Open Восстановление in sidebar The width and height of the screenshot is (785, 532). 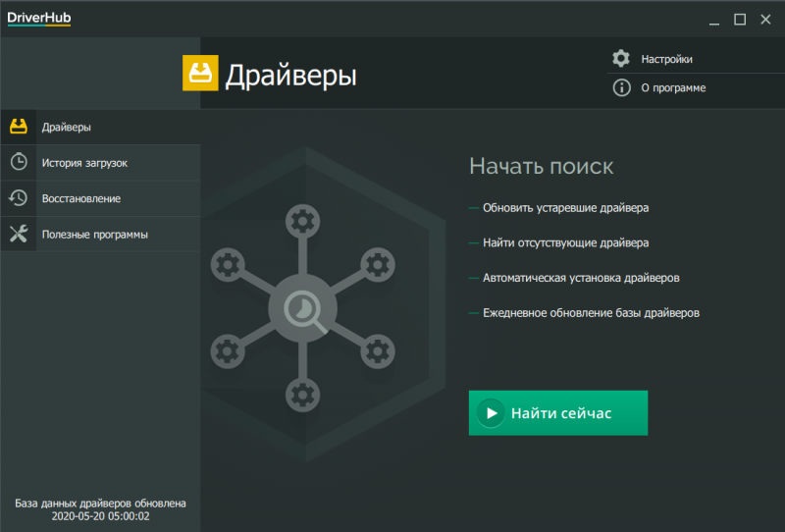101,198
